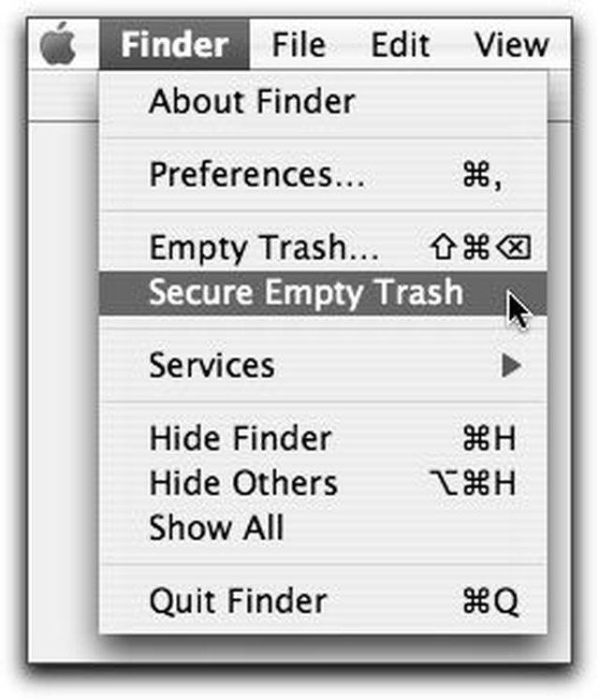The width and height of the screenshot is (599, 700).
Task: Select Hide Finder
Action: tap(323, 438)
